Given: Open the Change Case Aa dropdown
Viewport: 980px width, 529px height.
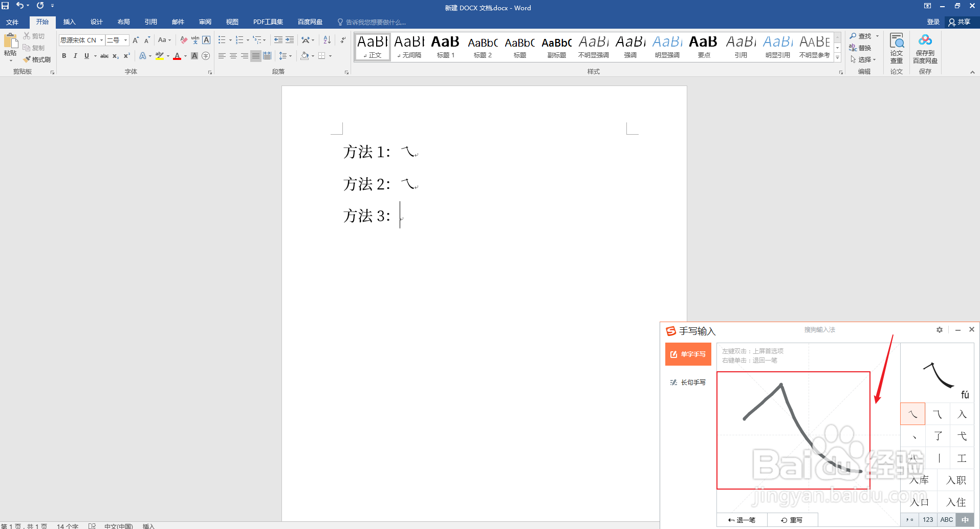Looking at the screenshot, I should pos(164,40).
